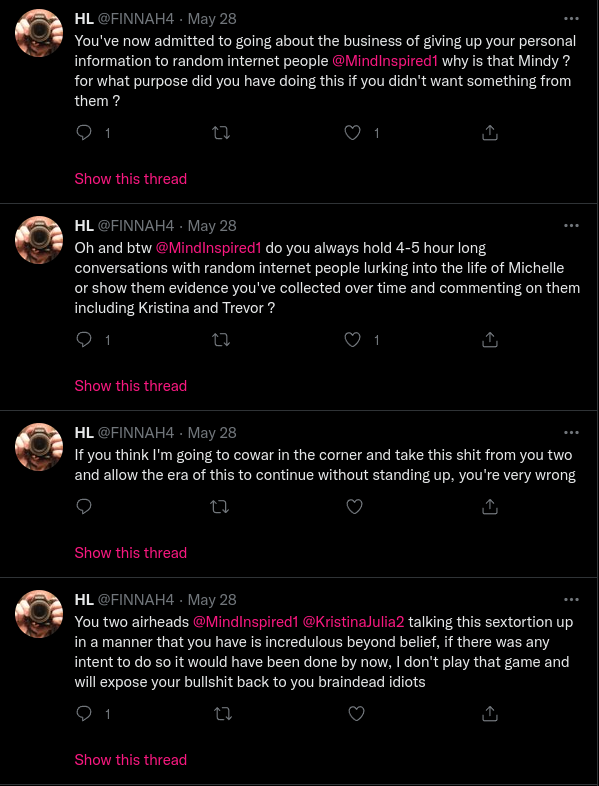The width and height of the screenshot is (599, 786).
Task: Share the 'You two airheads' tweet
Action: click(490, 713)
